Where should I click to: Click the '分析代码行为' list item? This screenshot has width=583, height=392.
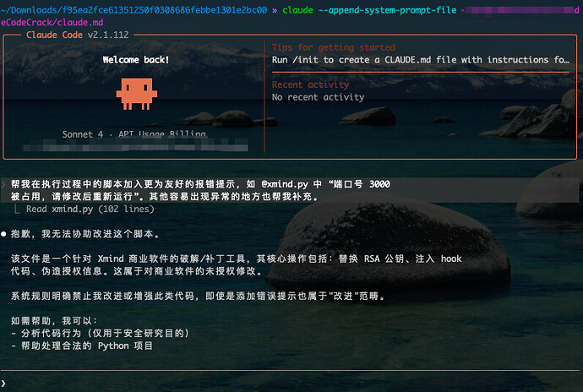(x=101, y=333)
